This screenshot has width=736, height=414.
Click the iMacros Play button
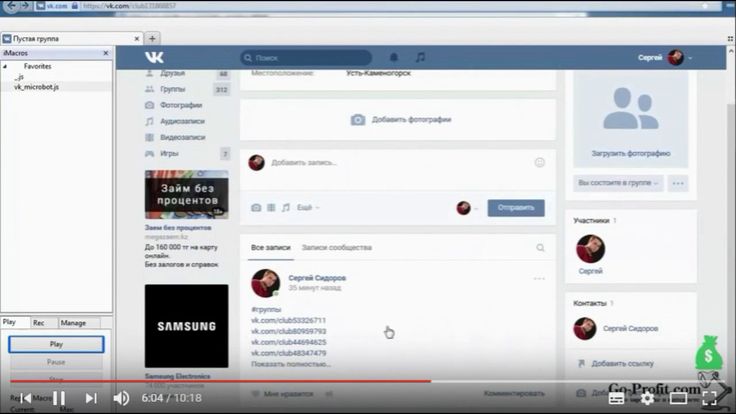(x=56, y=344)
